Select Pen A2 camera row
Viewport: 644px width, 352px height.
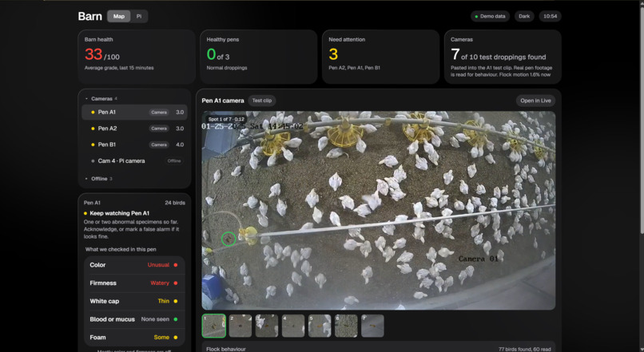(134, 129)
